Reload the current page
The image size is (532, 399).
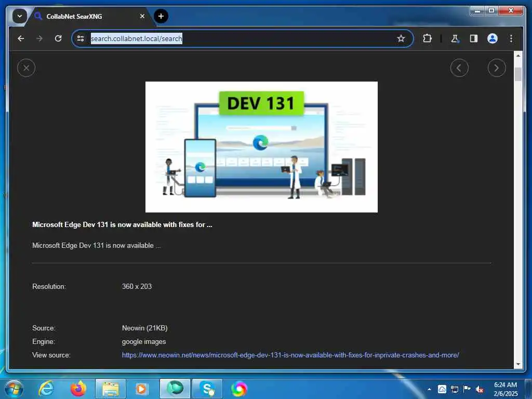58,38
